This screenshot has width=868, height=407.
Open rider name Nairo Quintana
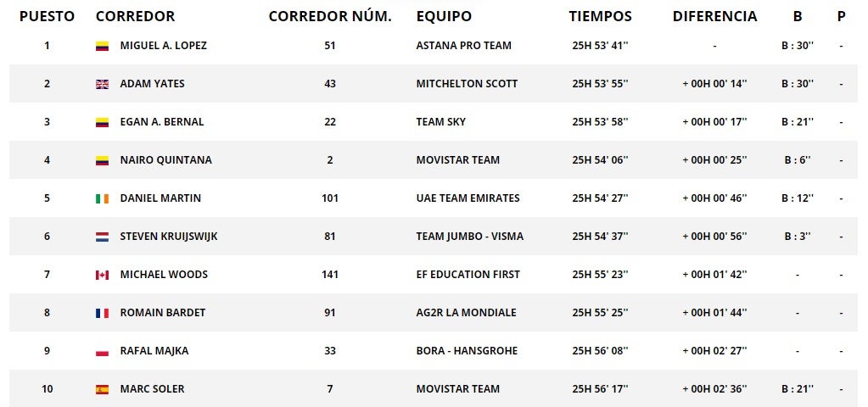(165, 160)
